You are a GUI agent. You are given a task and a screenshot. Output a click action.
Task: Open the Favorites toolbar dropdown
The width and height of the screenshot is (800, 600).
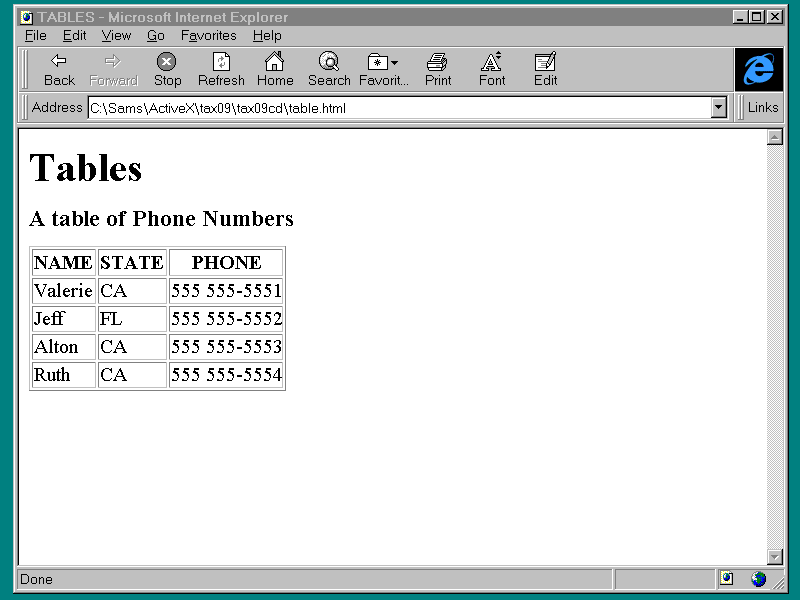383,69
